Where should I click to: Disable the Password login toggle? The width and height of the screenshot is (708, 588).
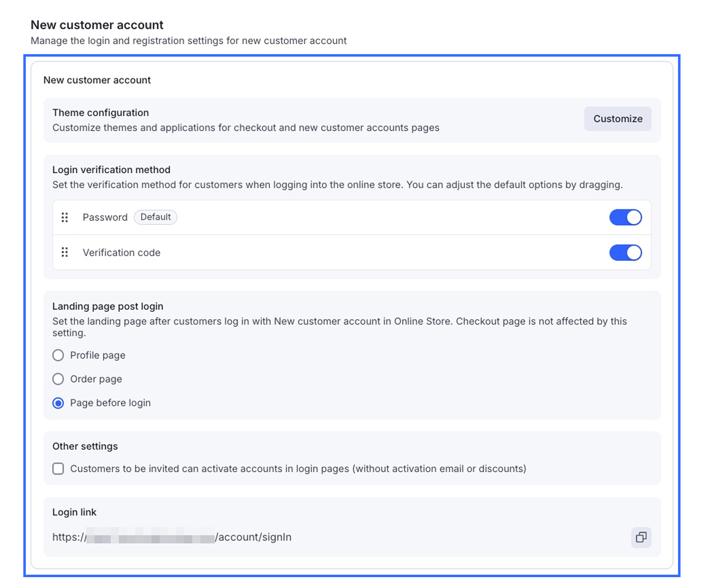[625, 217]
